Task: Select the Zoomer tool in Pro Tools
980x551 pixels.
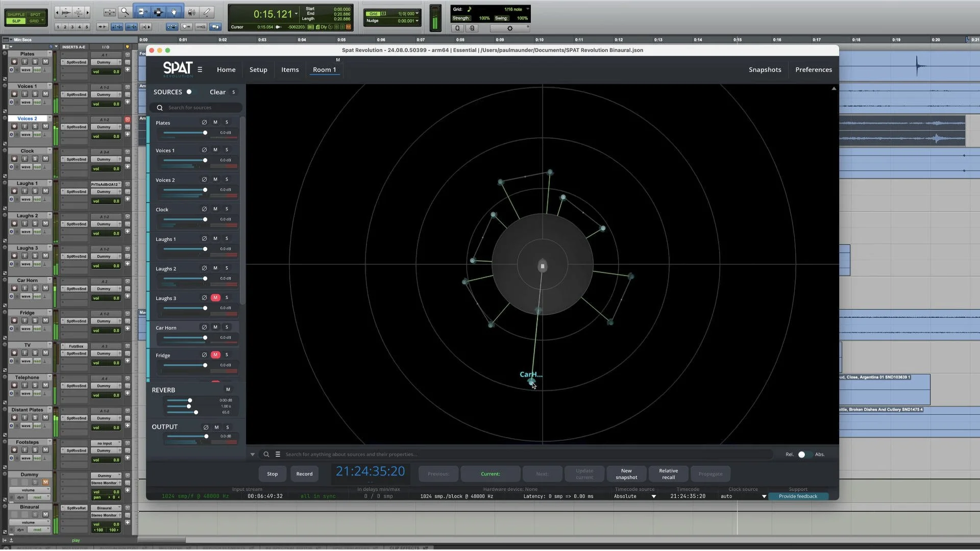Action: pyautogui.click(x=125, y=12)
